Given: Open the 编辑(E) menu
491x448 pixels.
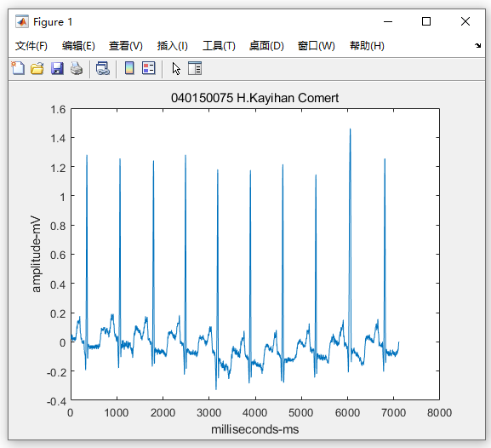Looking at the screenshot, I should [x=78, y=46].
